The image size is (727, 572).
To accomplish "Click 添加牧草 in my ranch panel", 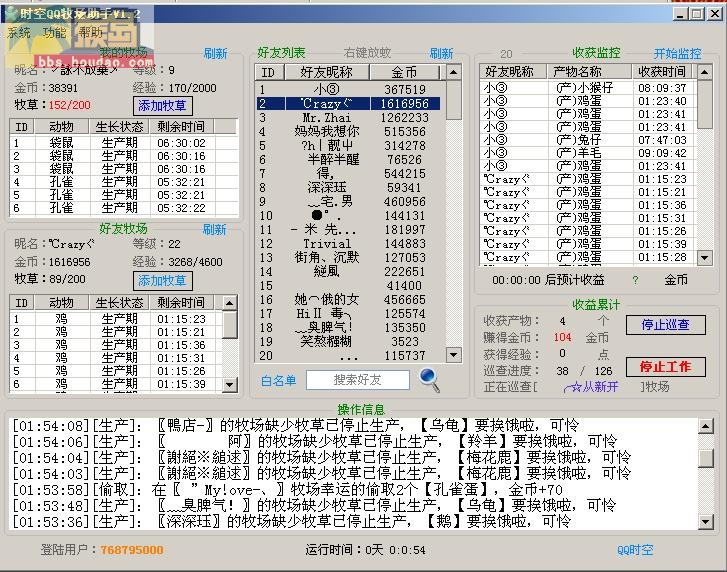I will (162, 106).
